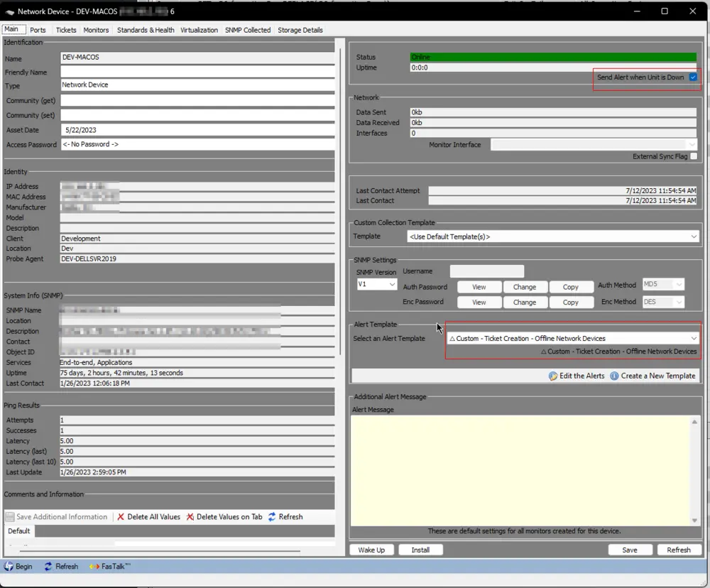This screenshot has height=588, width=710.
Task: Click the Friendly Name input field
Action: coord(197,72)
